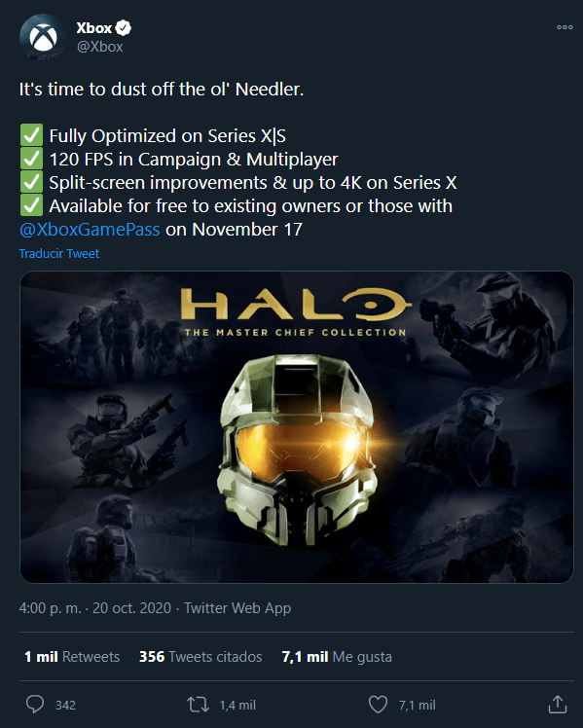View the 1 mil Retweets list
Screen dimensions: 583x728
click(72, 657)
